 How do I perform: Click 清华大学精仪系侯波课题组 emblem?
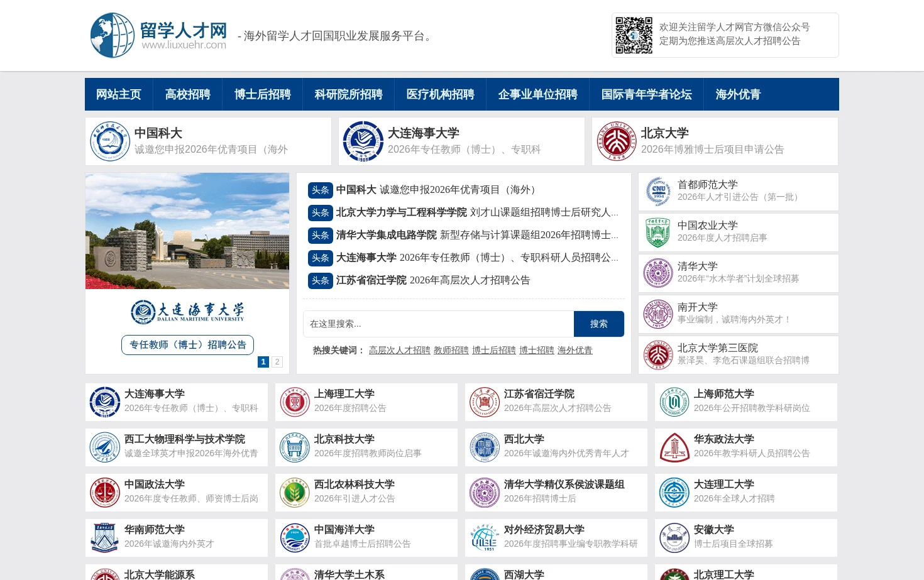point(485,493)
